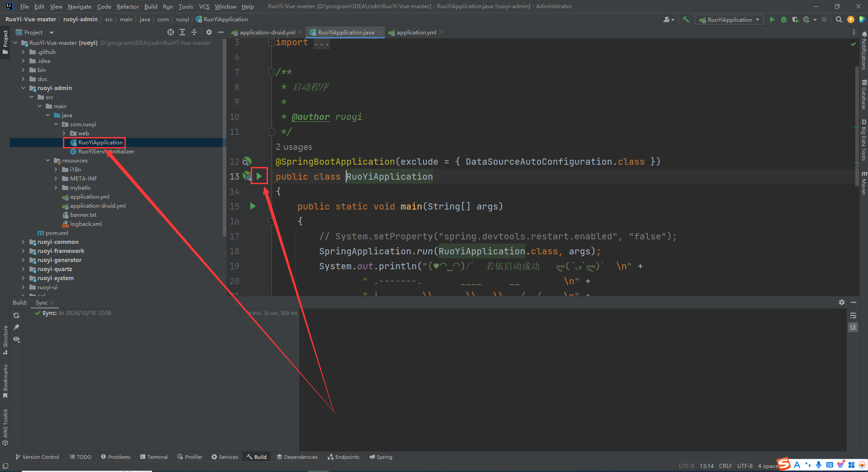Switch to application.yml editor tab
Viewport: 868px width, 472px height.
[x=416, y=32]
